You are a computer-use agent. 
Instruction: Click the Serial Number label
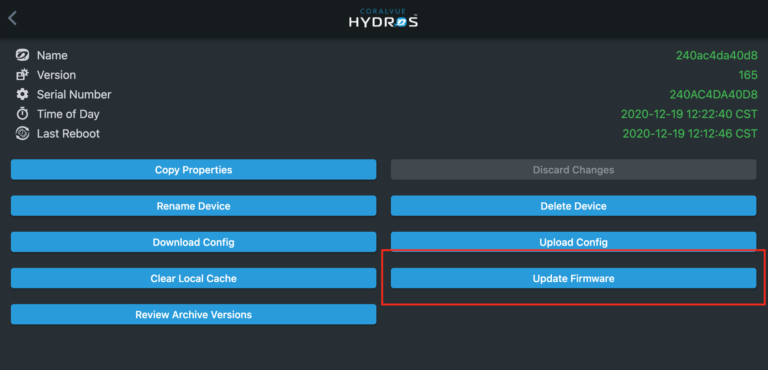74,95
